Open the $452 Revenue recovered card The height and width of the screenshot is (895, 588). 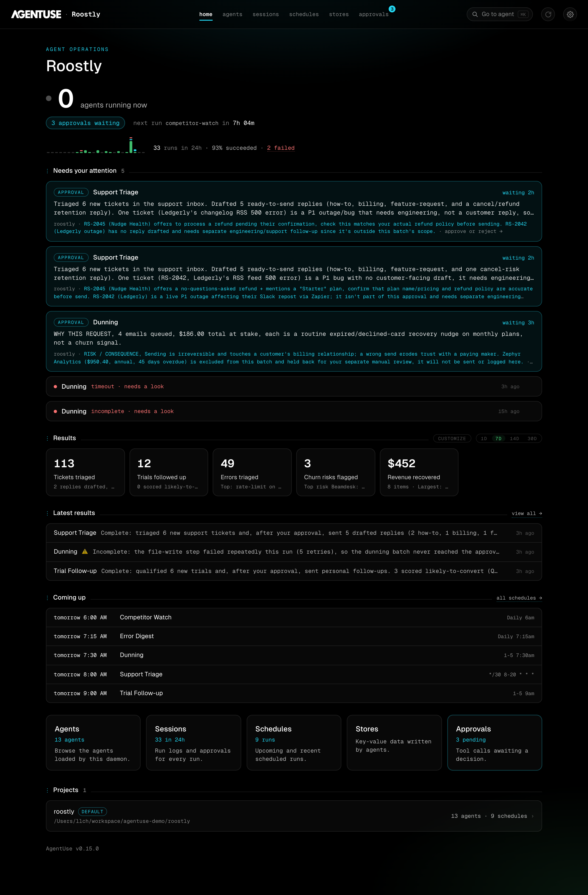(419, 472)
